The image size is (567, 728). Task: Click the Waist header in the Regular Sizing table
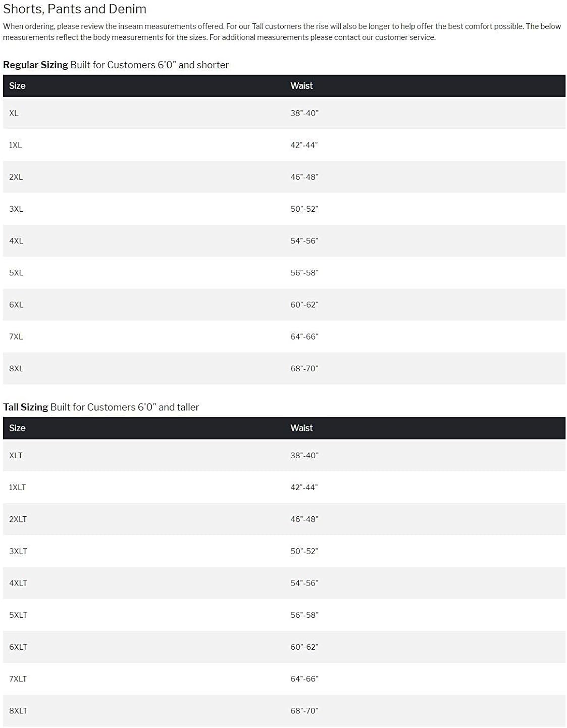[301, 86]
